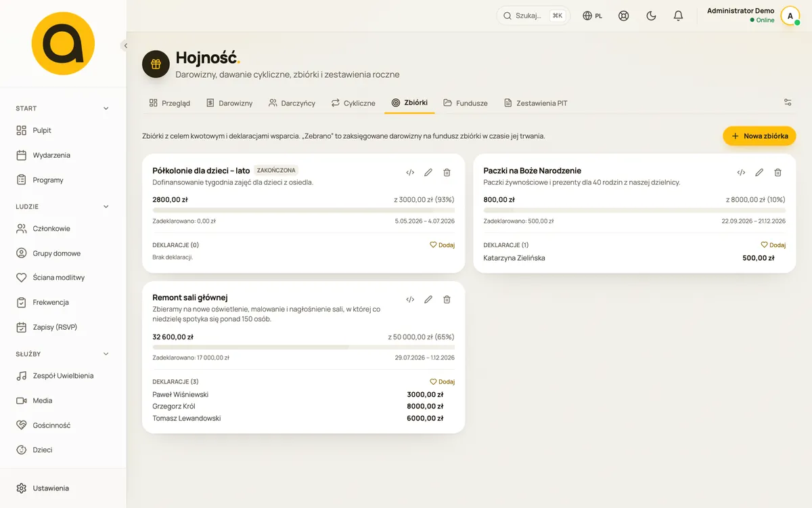
Task: Add a pledge to Półkolonie dla dzieci
Action: [x=443, y=245]
